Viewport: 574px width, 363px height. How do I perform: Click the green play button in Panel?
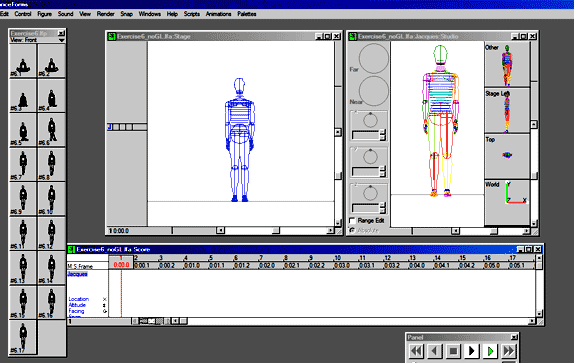pos(490,351)
